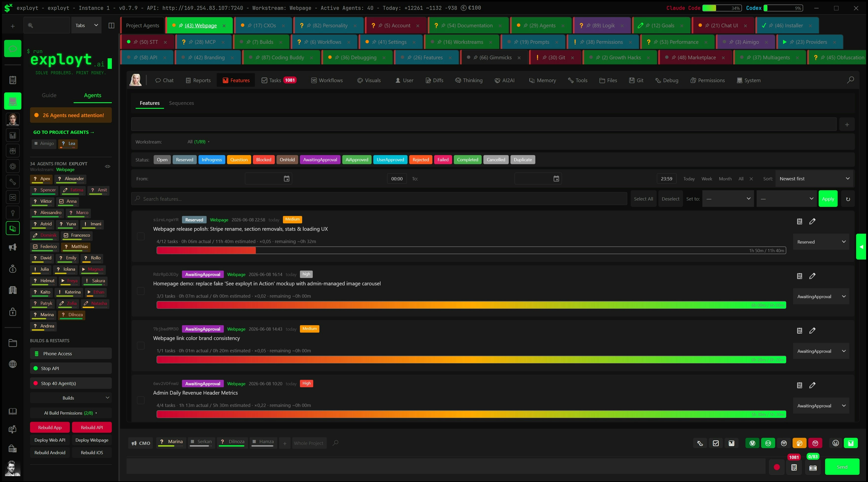Screen dimensions: 868x482
Task: Tick checkbox for Webpage release polish feature
Action: [141, 236]
